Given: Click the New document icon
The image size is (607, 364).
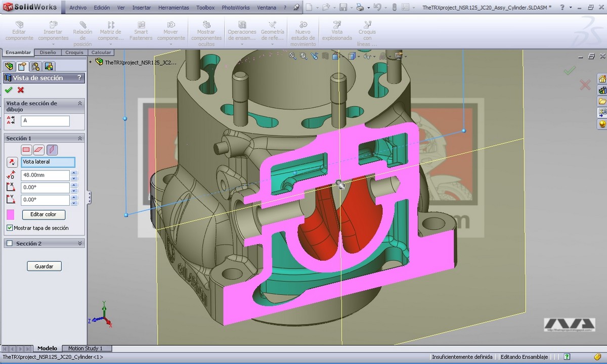Looking at the screenshot, I should click(309, 8).
